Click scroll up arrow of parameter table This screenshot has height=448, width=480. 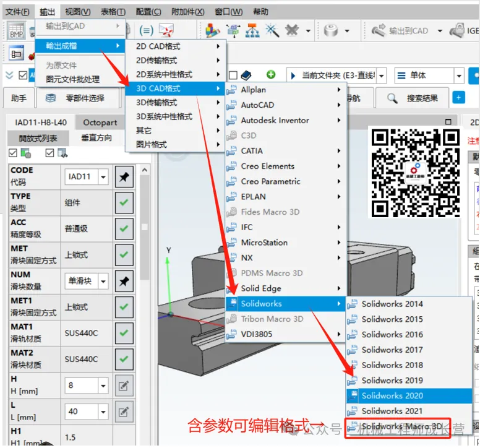point(145,170)
